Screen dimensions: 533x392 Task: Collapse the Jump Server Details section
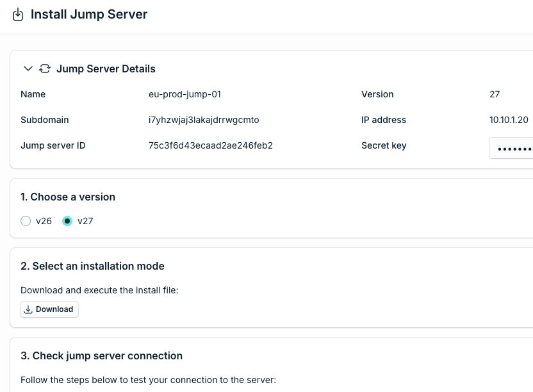pos(28,69)
